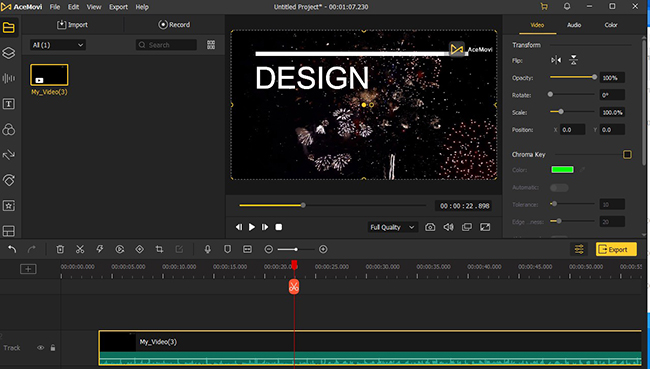The image size is (650, 369).
Task: Start voiceover with the microphone icon
Action: click(208, 249)
